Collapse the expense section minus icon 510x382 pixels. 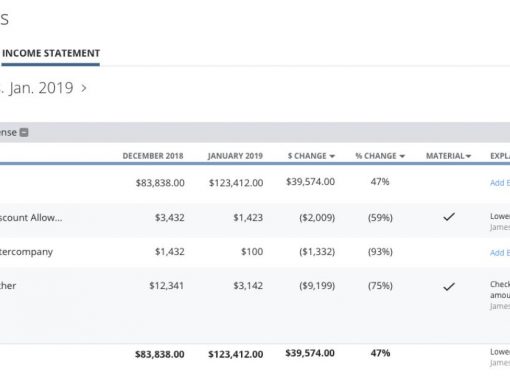[24, 133]
